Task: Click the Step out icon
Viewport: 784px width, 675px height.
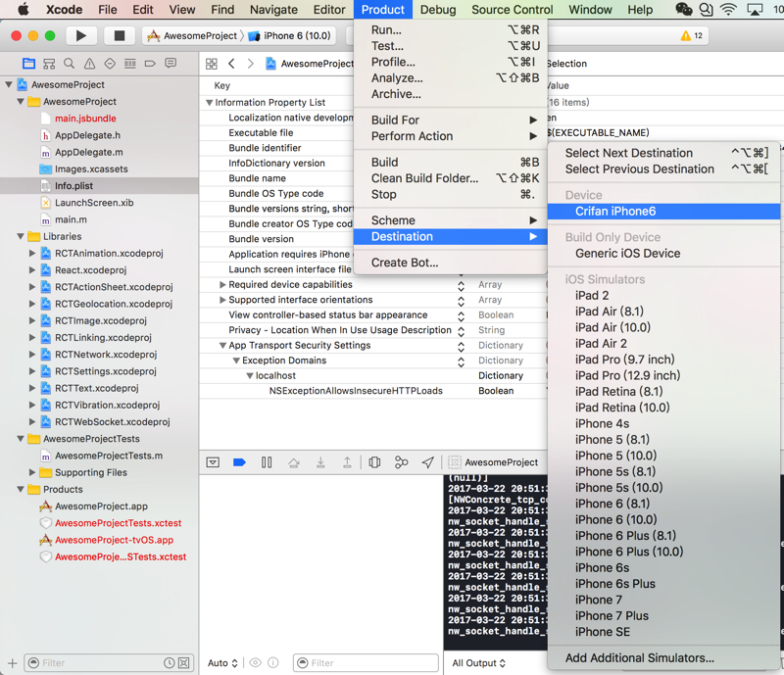Action: pyautogui.click(x=347, y=462)
